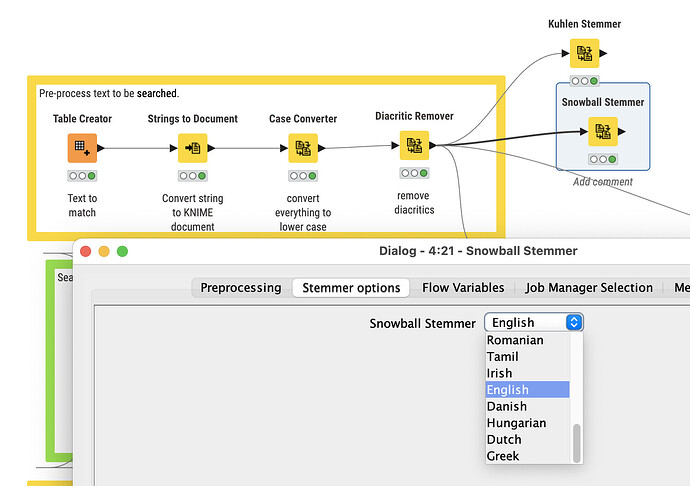This screenshot has height=486, width=690.
Task: Minimize the dialog with the yellow button
Action: tap(104, 251)
